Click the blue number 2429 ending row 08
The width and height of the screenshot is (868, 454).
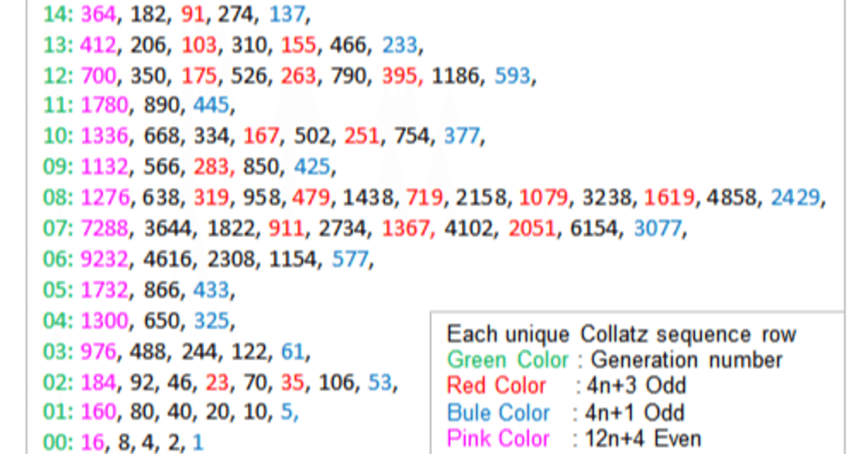[796, 197]
